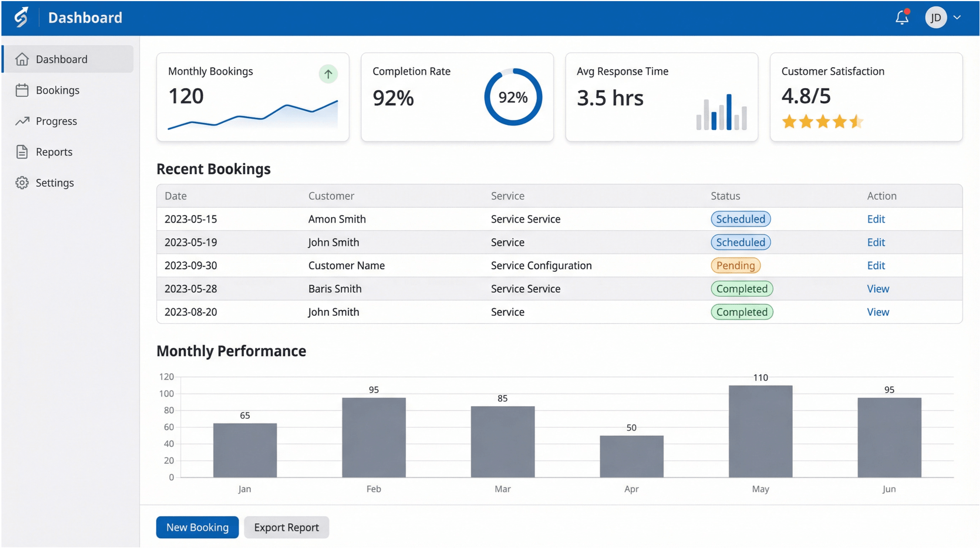Click the customer satisfaction star rating
The image size is (980, 548).
pos(822,122)
